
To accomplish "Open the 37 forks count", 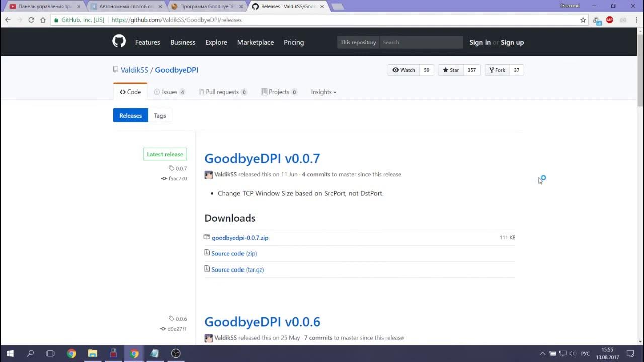I will (517, 70).
